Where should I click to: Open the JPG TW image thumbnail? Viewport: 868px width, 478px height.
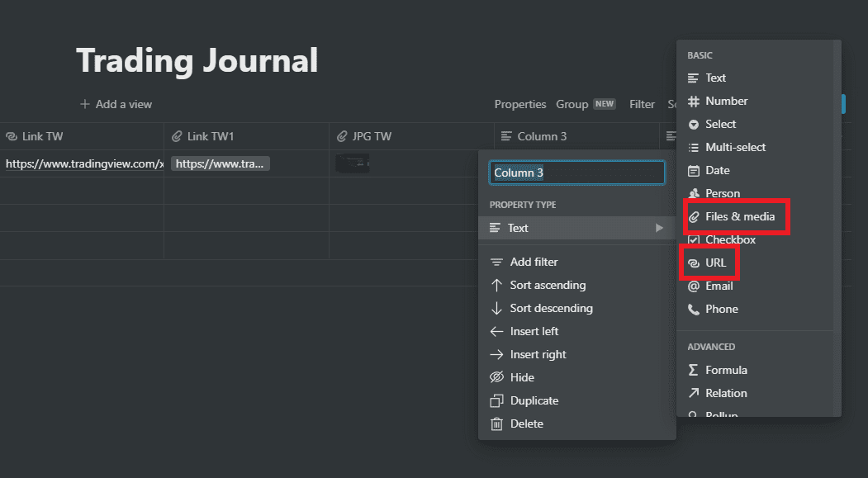(x=353, y=163)
